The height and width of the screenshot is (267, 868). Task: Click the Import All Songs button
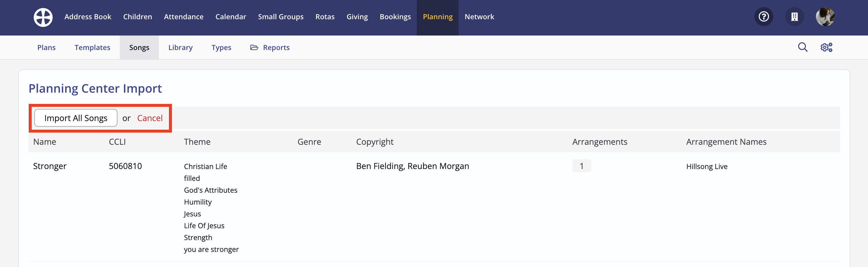point(76,118)
